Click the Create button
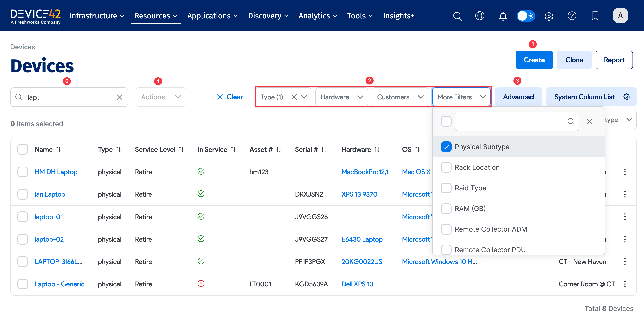 tap(534, 60)
